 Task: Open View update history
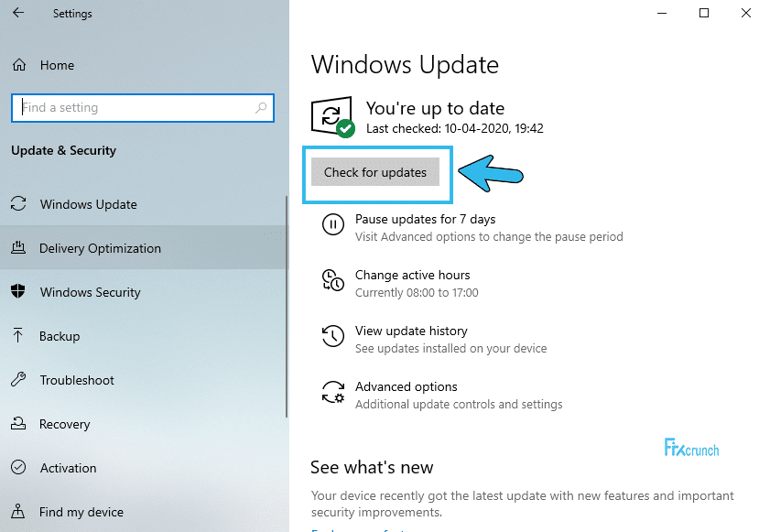411,331
